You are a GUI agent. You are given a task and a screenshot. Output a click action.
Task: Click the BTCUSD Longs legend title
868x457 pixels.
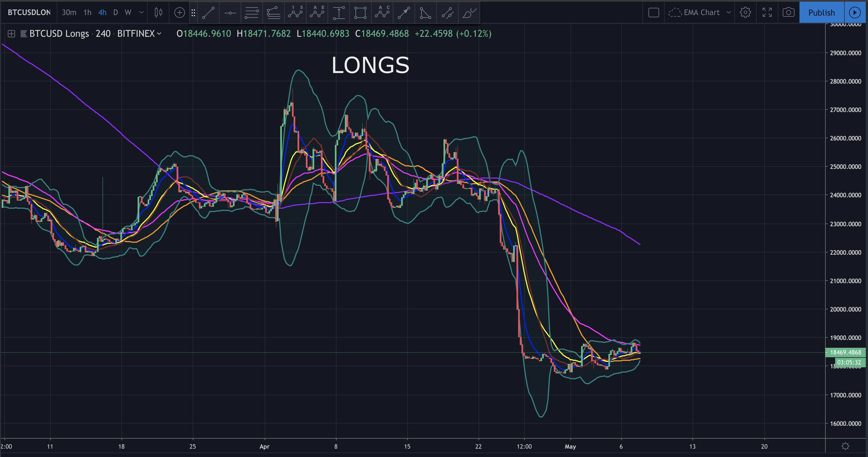pyautogui.click(x=59, y=34)
